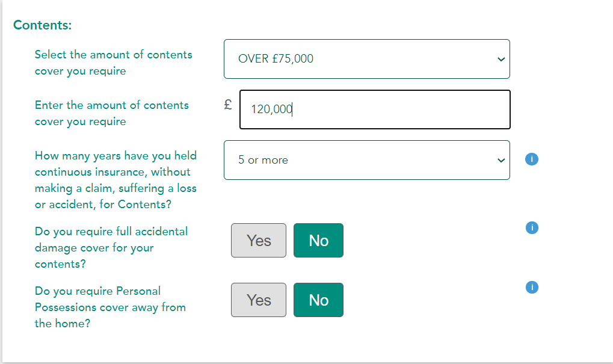
Task: Click the pound sign before amount field
Action: [x=228, y=105]
